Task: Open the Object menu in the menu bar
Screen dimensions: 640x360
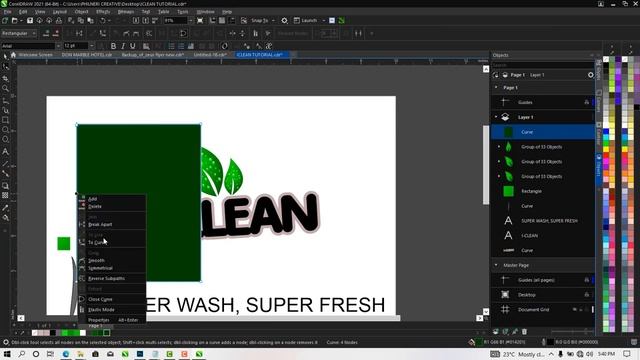Action: (x=81, y=12)
